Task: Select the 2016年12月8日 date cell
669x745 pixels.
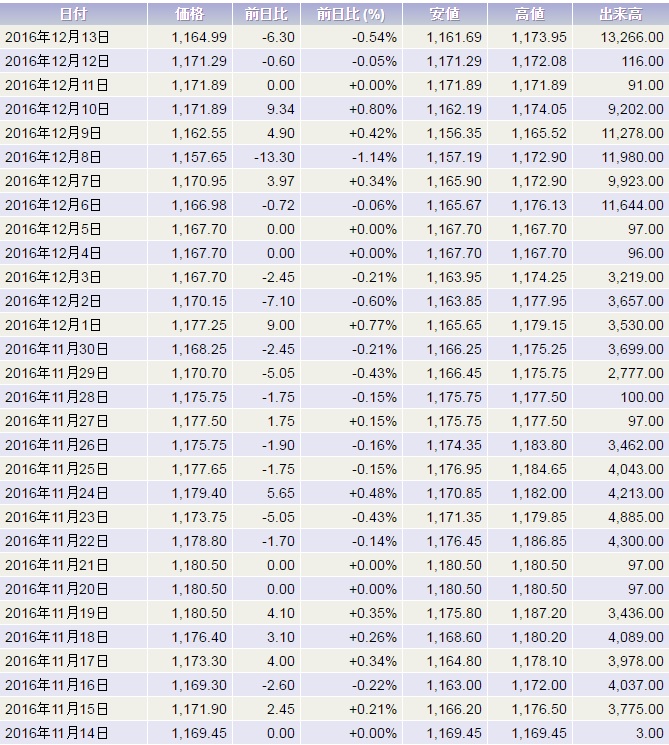Action: [x=54, y=157]
